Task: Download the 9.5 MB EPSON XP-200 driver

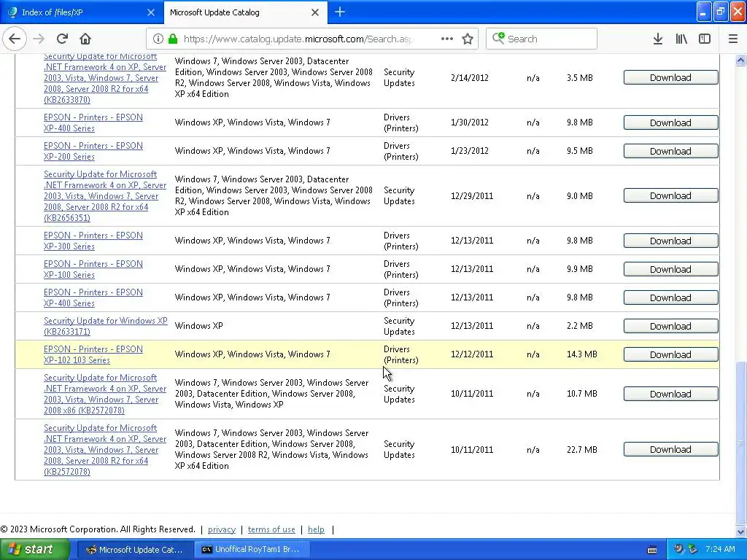Action: point(670,151)
